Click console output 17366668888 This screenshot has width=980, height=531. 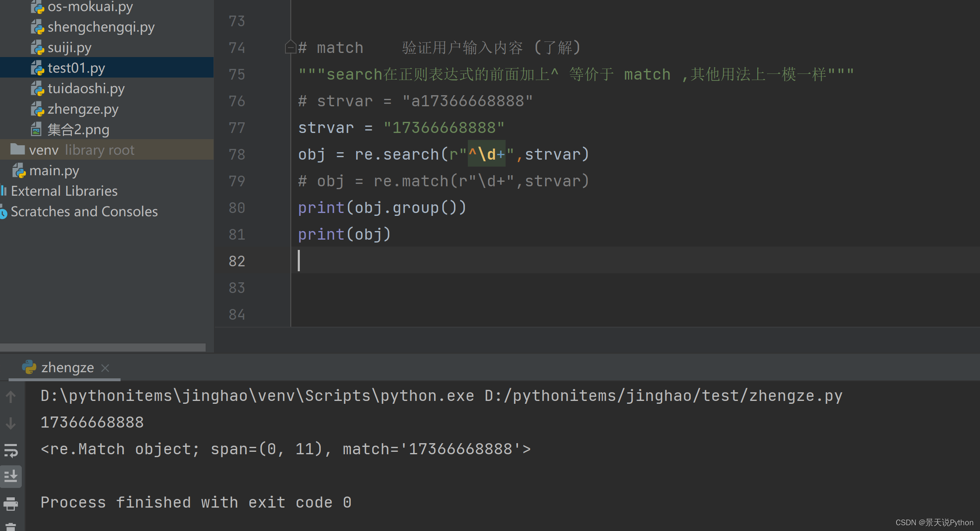[x=92, y=422]
